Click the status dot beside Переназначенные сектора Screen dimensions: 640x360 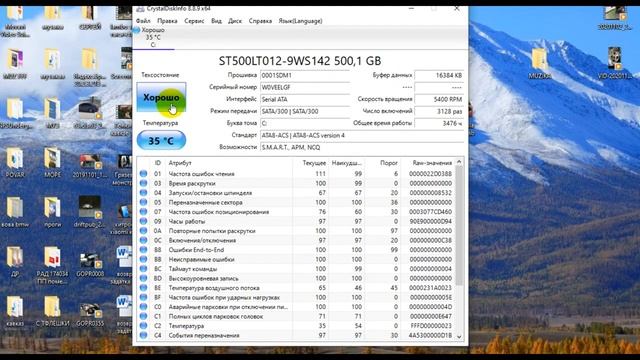pos(143,202)
